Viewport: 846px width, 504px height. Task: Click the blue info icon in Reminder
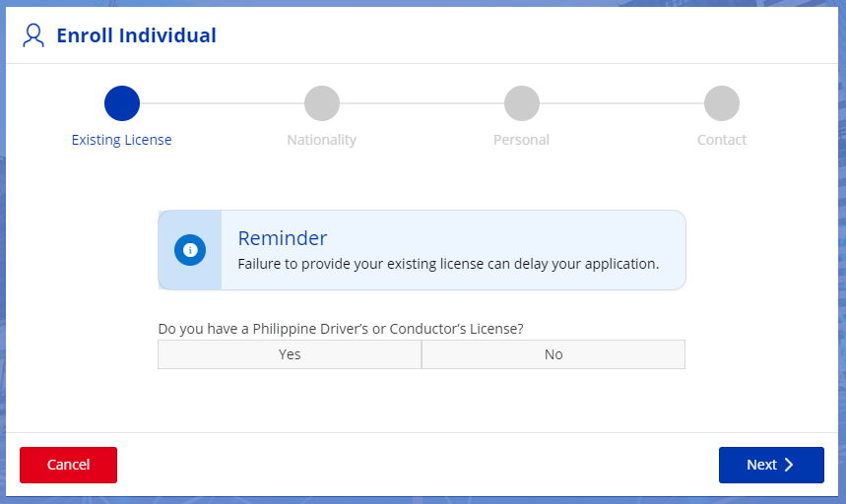[x=190, y=250]
